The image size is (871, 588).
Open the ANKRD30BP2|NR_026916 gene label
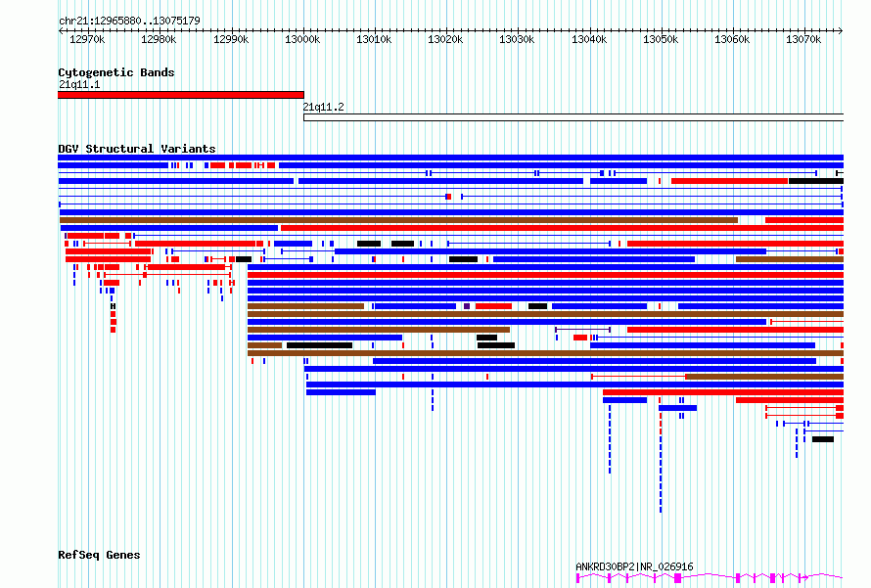[x=634, y=566]
